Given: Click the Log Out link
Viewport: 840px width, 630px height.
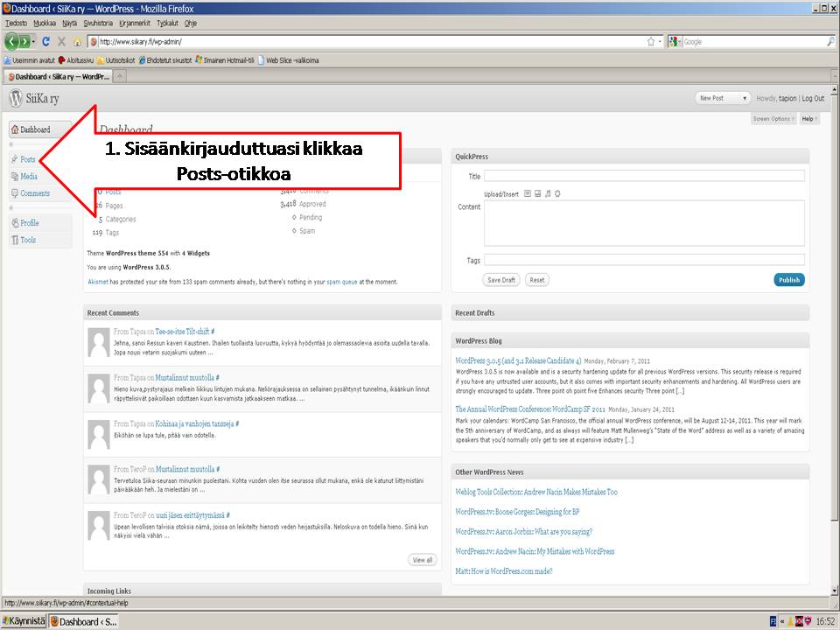Looking at the screenshot, I should (812, 99).
